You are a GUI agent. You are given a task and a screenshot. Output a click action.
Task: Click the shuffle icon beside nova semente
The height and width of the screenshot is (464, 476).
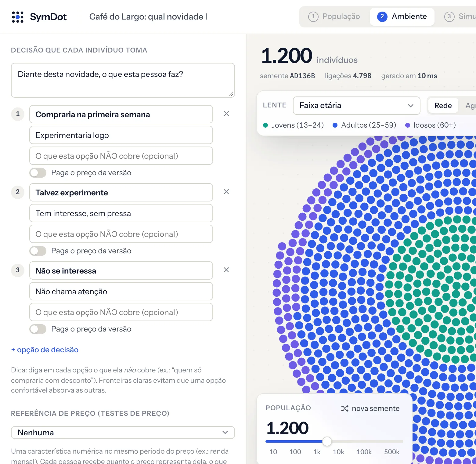click(x=345, y=408)
